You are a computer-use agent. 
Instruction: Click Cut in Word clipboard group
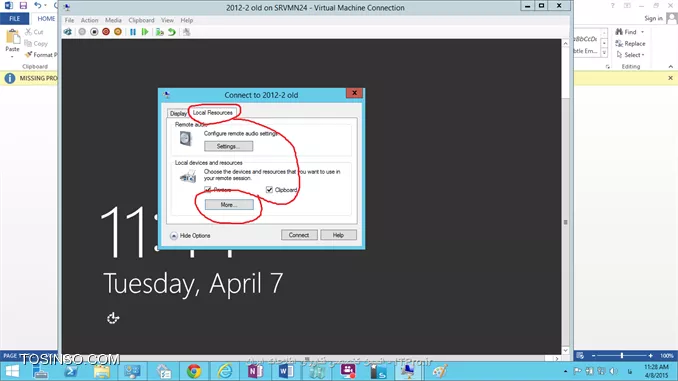click(x=34, y=32)
